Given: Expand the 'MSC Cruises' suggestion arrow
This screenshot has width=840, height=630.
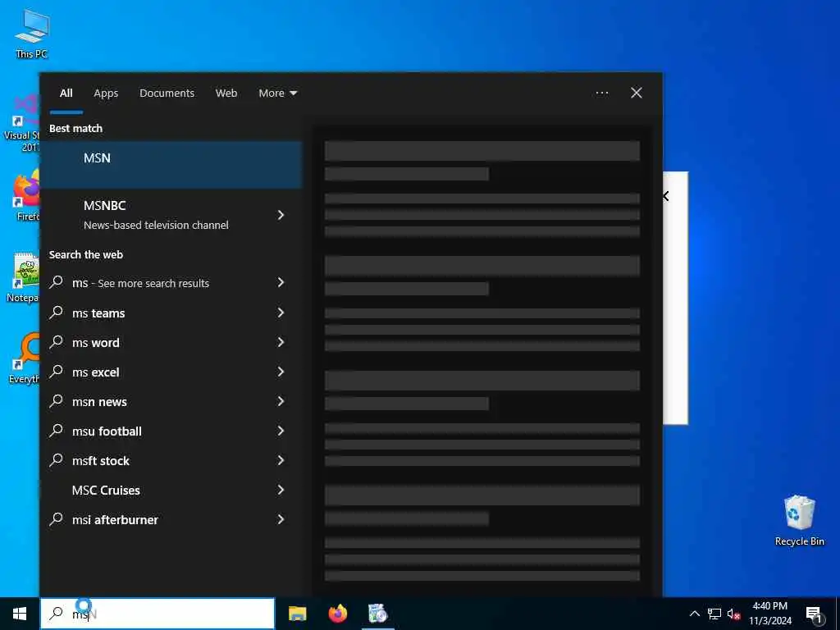Looking at the screenshot, I should tap(281, 489).
